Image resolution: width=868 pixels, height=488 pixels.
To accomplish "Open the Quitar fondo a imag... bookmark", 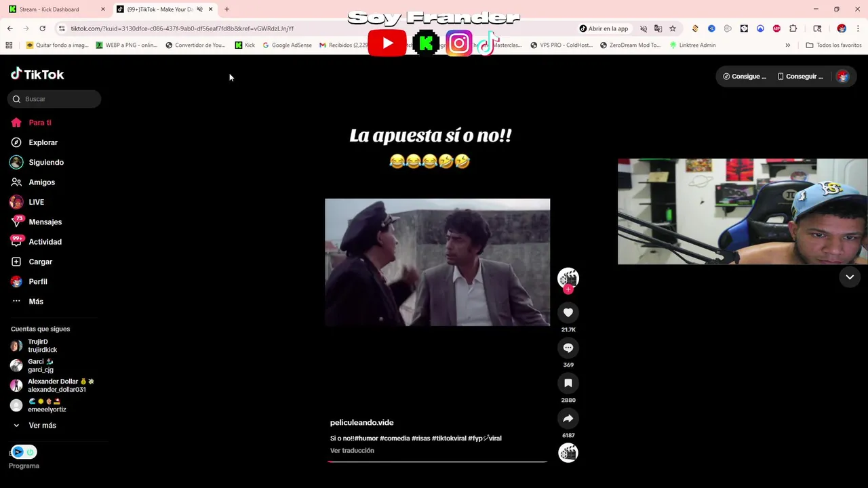I will coord(57,45).
